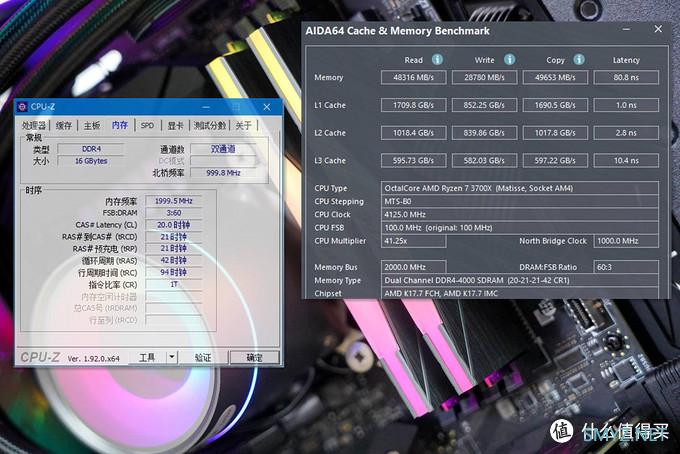
Task: Click the 类型 DDR4 field in CPU-Z
Action: (x=91, y=149)
